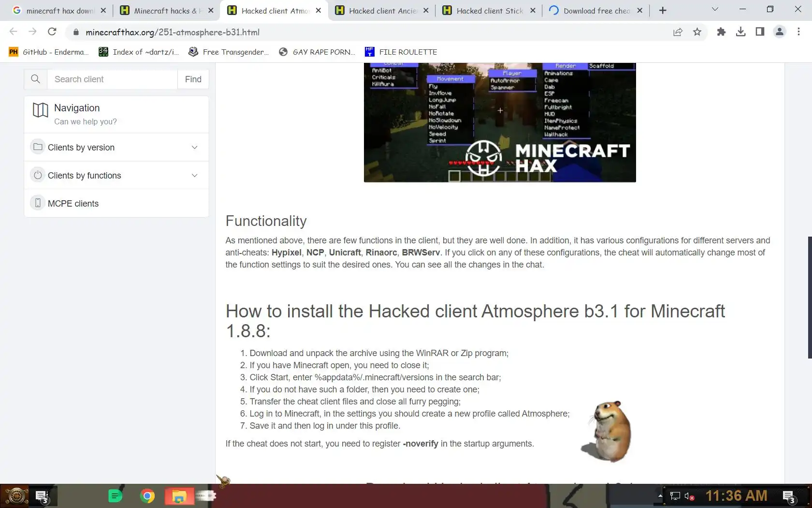Click the phone icon beside MCPE clients
This screenshot has height=508, width=812.
point(38,203)
